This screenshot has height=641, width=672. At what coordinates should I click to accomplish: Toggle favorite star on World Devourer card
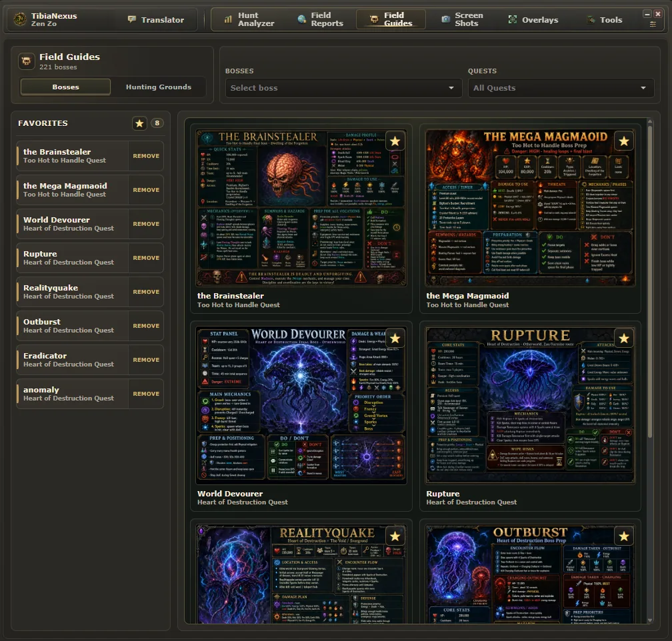395,338
